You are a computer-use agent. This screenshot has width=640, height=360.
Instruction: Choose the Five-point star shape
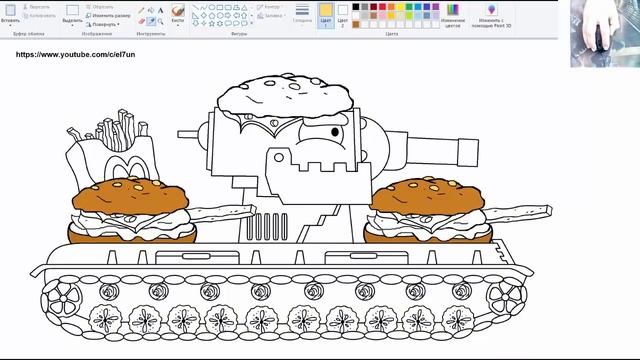[x=212, y=24]
